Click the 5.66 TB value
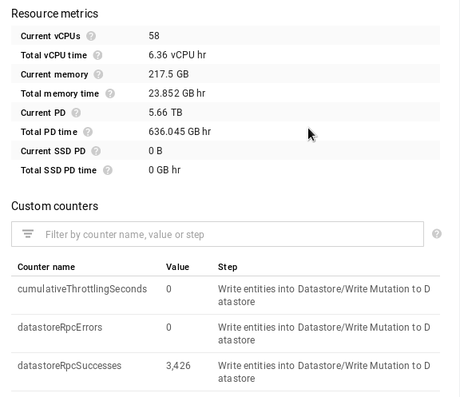 click(x=165, y=112)
